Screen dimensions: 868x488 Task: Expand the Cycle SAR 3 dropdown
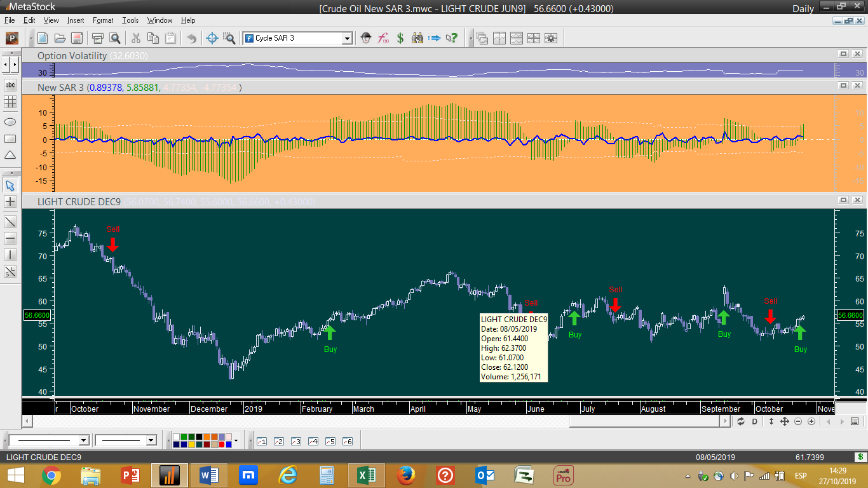pyautogui.click(x=347, y=38)
